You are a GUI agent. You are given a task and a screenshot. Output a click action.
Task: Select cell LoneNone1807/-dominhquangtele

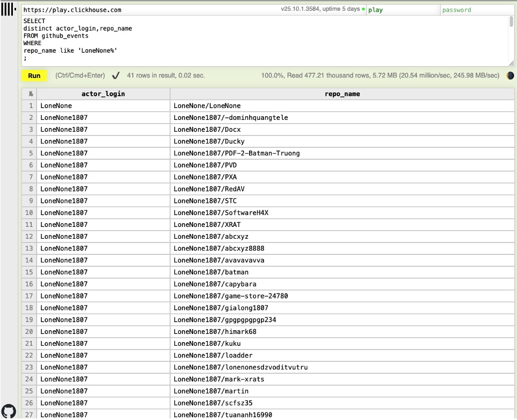tap(342, 118)
